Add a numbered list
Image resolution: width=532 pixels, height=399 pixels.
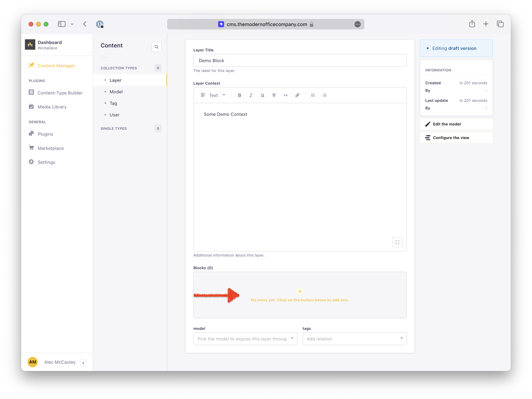point(324,95)
